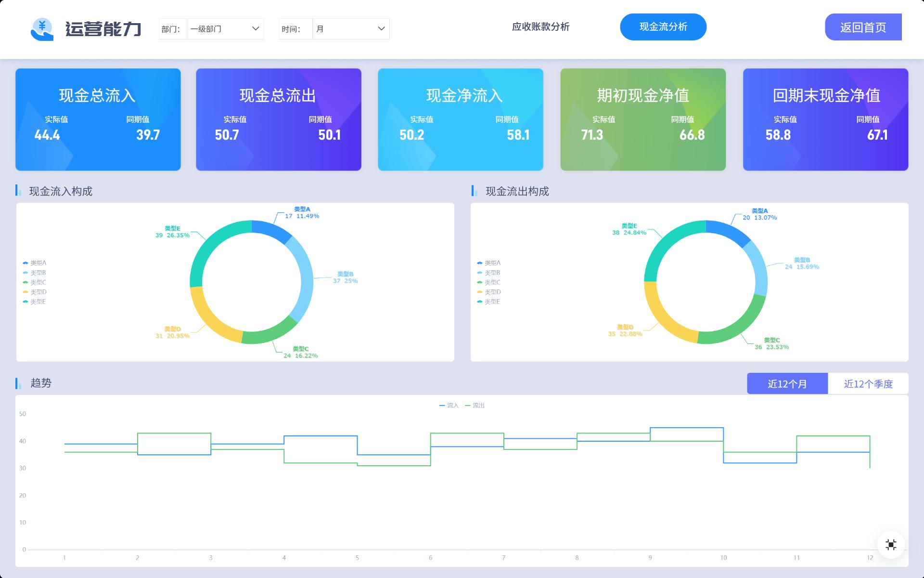Select the 近12个月 trend tab
Viewport: 924px width, 578px height.
pyautogui.click(x=787, y=384)
